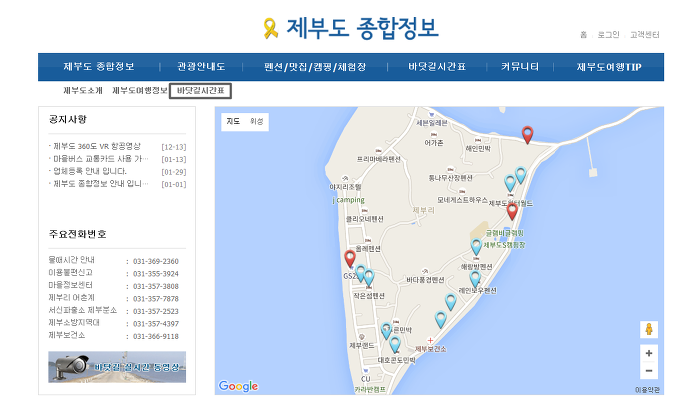Select 모네게스트하우스 on the map
Screen dimensions: 683x398
[462, 199]
